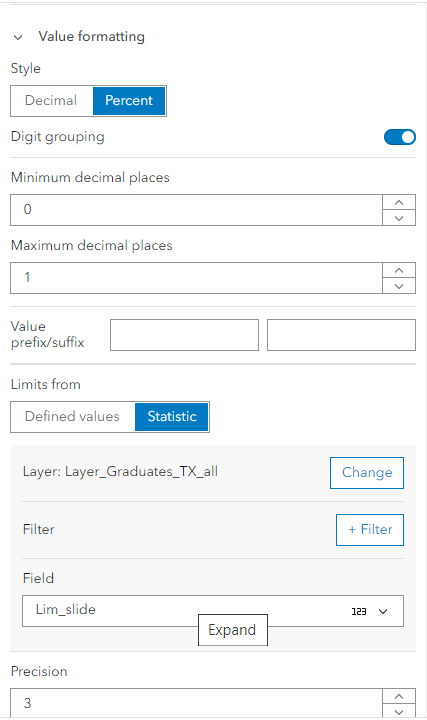Decrease Minimum decimal places with down arrow
This screenshot has height=720, width=427.
coord(399,218)
